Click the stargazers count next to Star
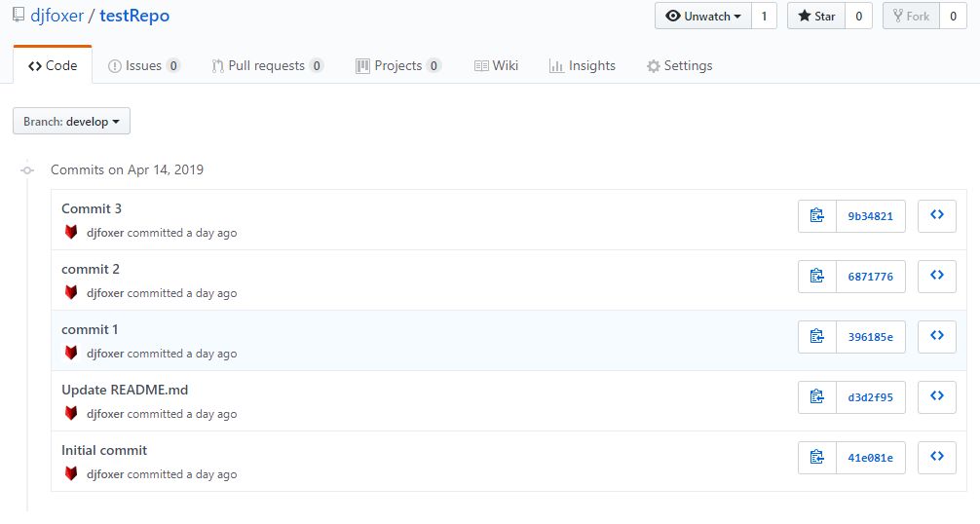This screenshot has height=524, width=980. (x=858, y=17)
